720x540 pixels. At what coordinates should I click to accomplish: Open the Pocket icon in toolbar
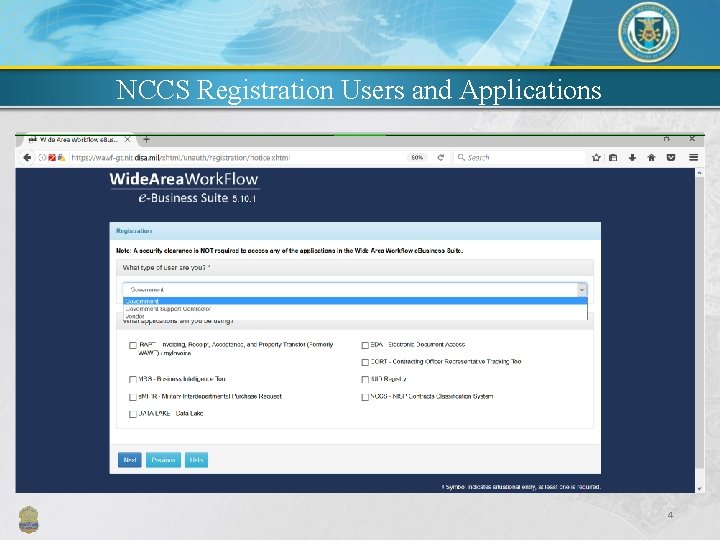tap(671, 158)
